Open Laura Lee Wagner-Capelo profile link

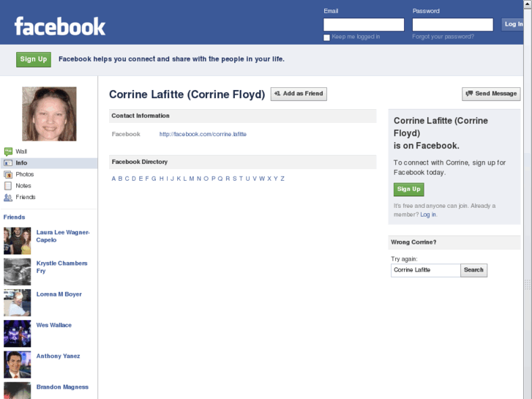point(63,236)
